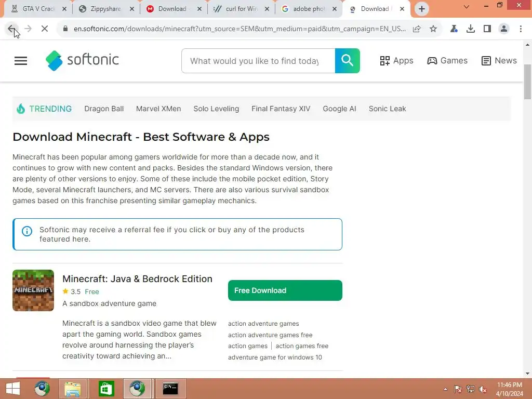Stop page loading with X button
The height and width of the screenshot is (399, 532).
(45, 29)
